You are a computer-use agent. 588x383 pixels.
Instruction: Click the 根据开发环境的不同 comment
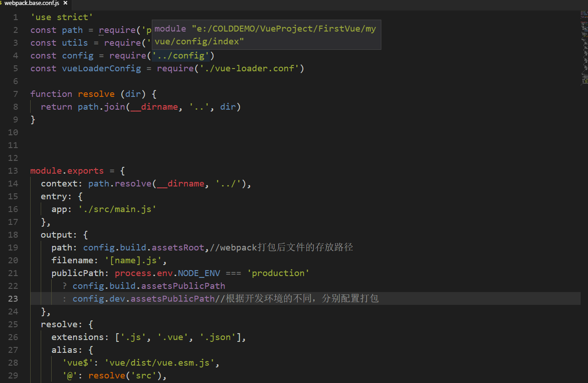[x=297, y=298]
